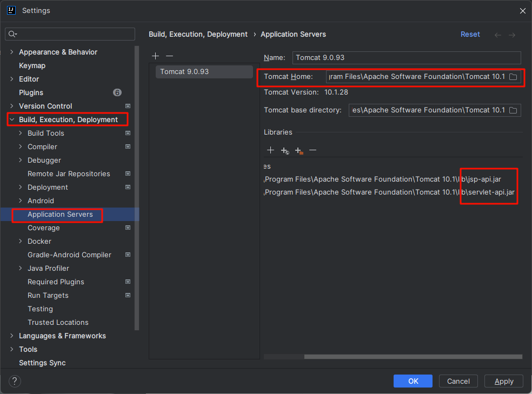532x394 pixels.
Task: Open Plugins settings page
Action: pyautogui.click(x=31, y=92)
